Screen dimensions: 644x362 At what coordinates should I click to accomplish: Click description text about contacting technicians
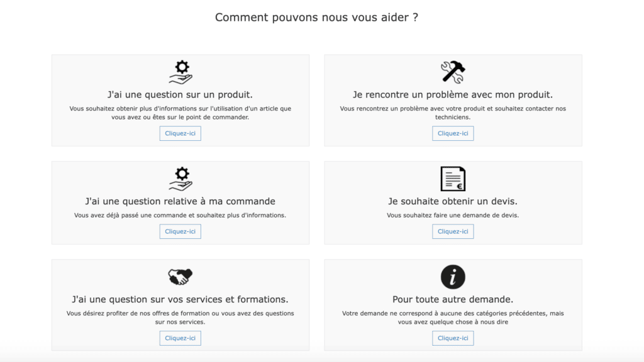[453, 113]
